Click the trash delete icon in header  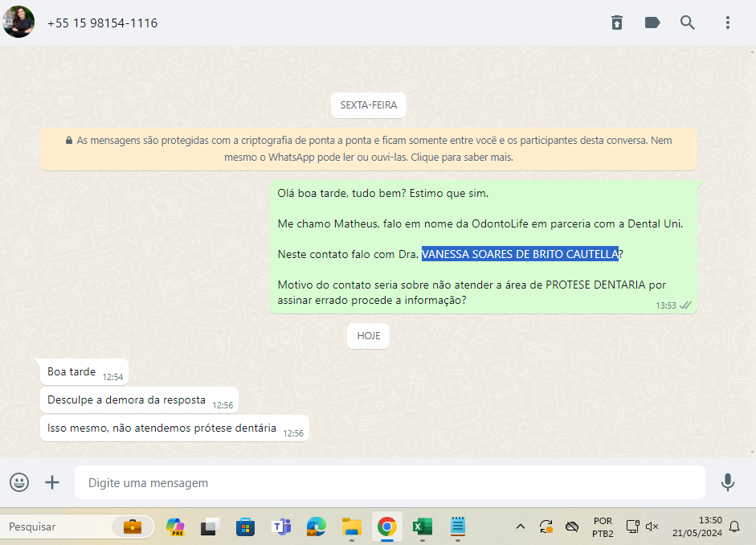[x=617, y=23]
